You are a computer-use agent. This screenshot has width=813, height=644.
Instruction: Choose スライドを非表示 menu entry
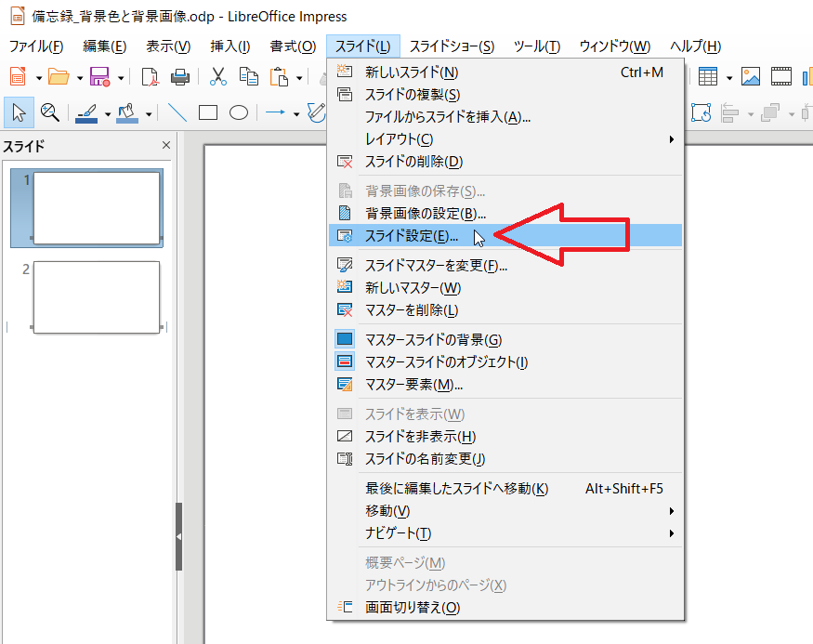pyautogui.click(x=505, y=436)
